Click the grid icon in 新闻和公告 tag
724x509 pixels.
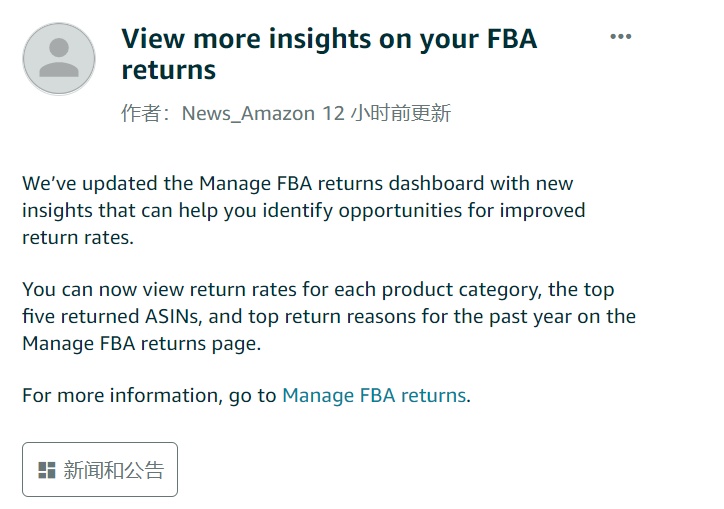47,470
